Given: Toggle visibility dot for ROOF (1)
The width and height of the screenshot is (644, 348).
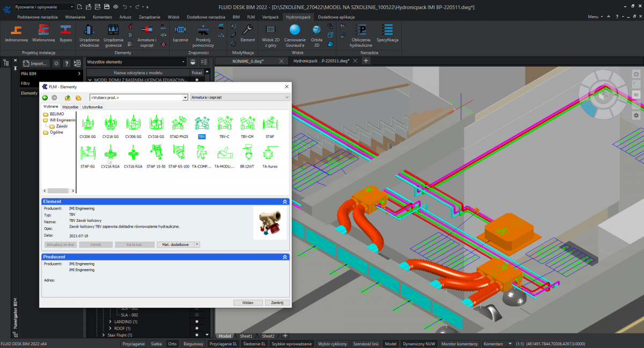Looking at the screenshot, I should pyautogui.click(x=197, y=328).
